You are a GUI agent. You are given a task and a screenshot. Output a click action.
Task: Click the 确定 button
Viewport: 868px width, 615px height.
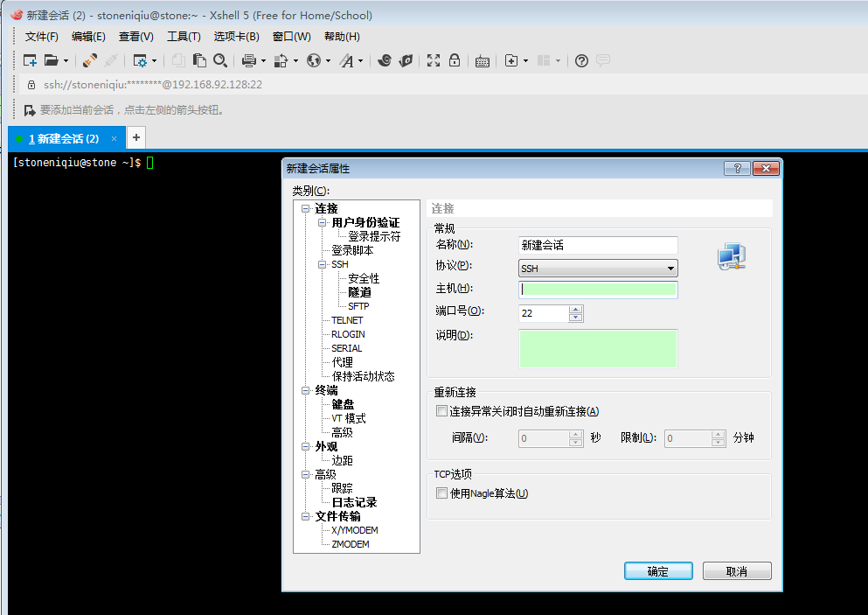coord(658,571)
